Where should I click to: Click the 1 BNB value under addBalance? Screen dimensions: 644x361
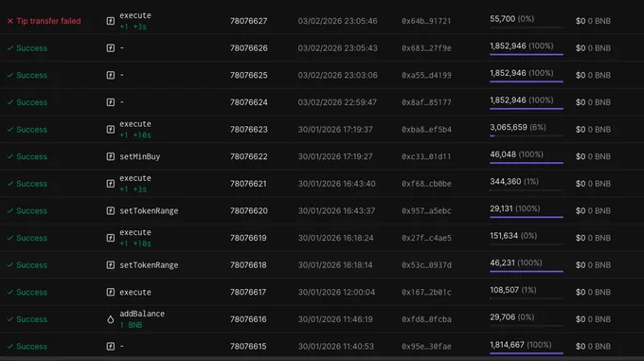pyautogui.click(x=131, y=325)
